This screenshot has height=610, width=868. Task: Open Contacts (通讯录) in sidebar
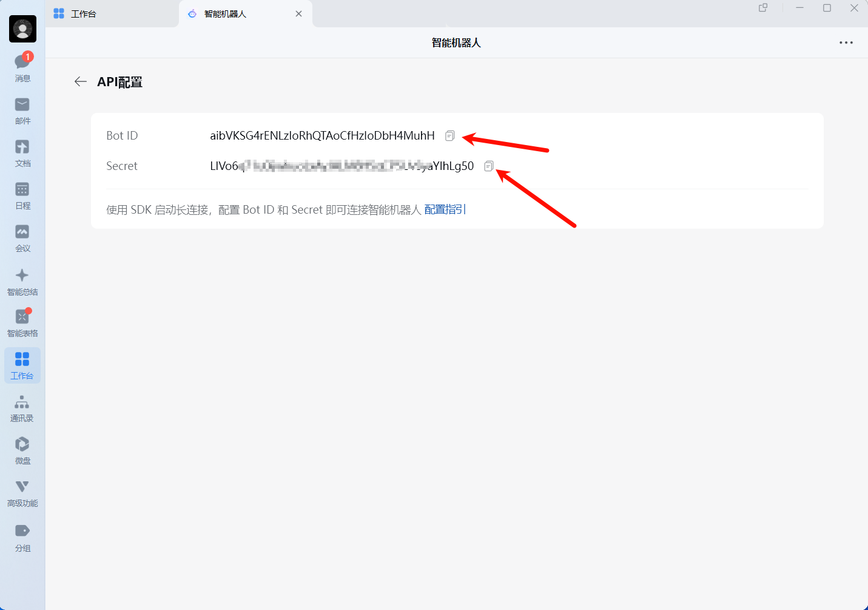[22, 408]
